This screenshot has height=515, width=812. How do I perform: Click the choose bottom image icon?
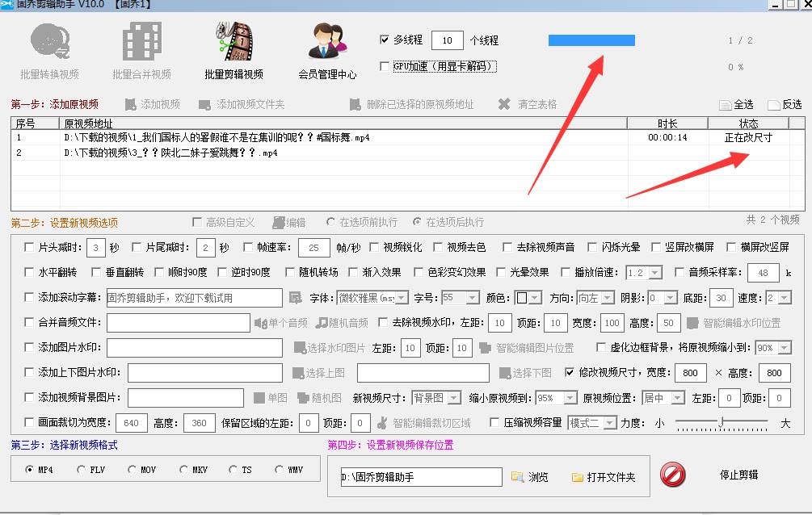tap(505, 373)
